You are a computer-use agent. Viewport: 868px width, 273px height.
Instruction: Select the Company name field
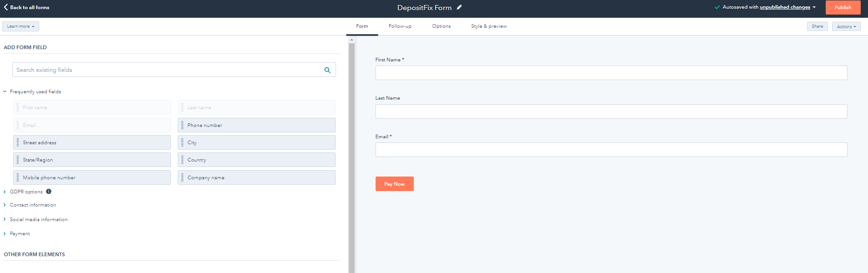coord(256,177)
